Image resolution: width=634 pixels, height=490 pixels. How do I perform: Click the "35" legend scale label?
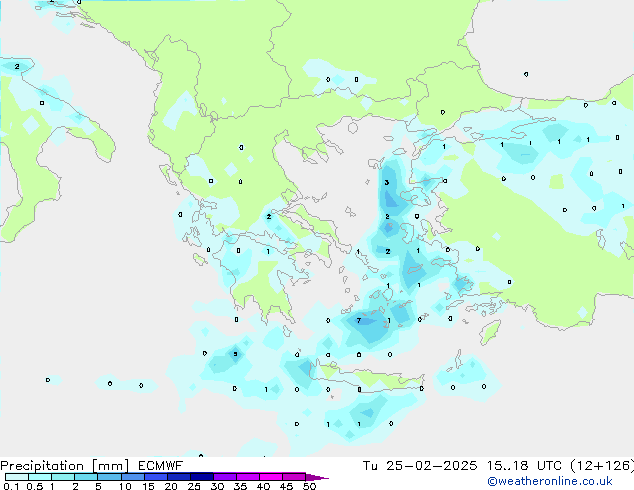pyautogui.click(x=240, y=486)
